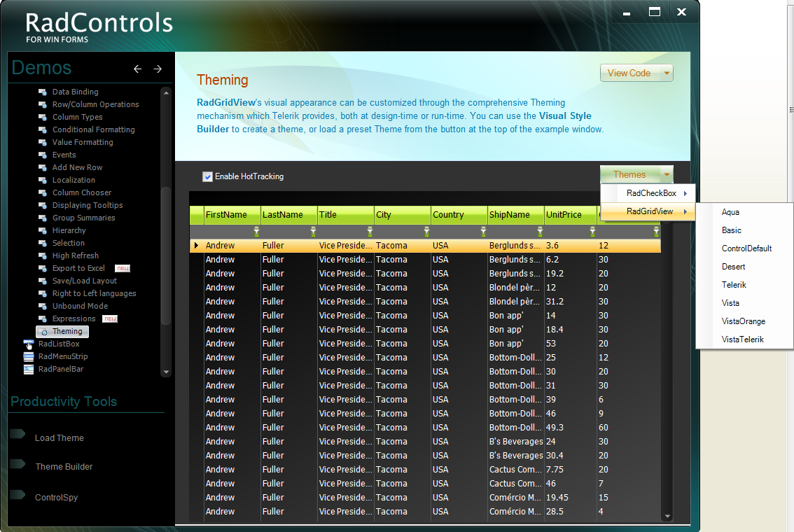
Task: Click the Events demo icon
Action: point(43,155)
